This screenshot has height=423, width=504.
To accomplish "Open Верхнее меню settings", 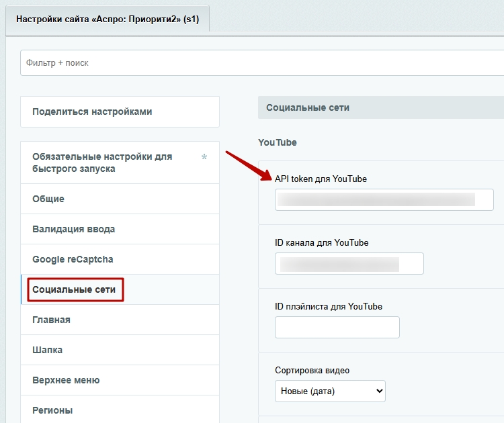I will pyautogui.click(x=120, y=380).
